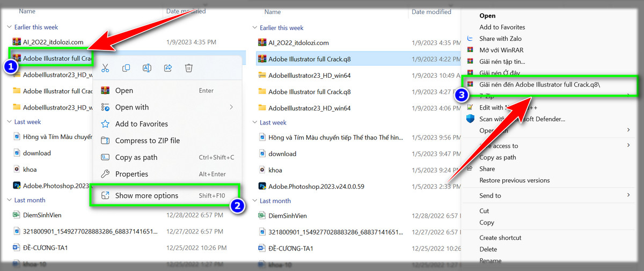Collapse the Last week group in the right window
This screenshot has height=271, width=644.
click(254, 122)
